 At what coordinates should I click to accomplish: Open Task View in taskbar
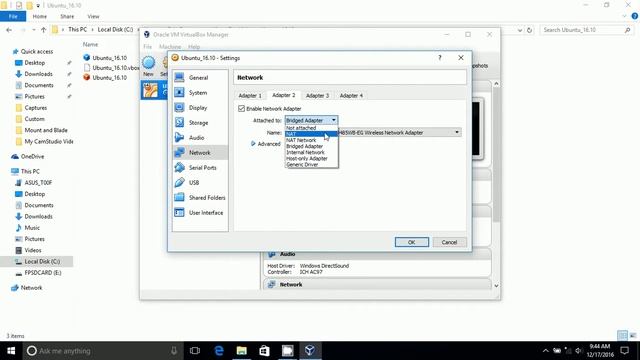tap(195, 351)
